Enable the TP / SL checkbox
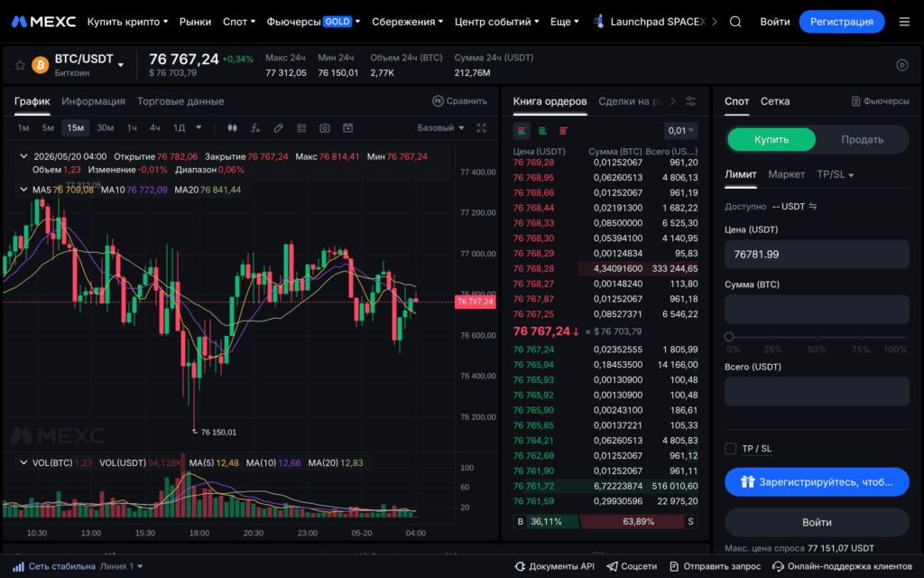Viewport: 924px width, 578px height. coord(730,449)
